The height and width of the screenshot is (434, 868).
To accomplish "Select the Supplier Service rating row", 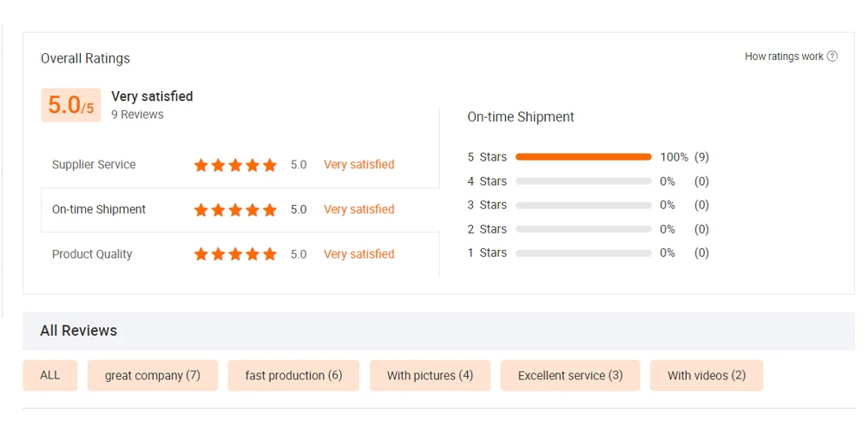I will [94, 165].
